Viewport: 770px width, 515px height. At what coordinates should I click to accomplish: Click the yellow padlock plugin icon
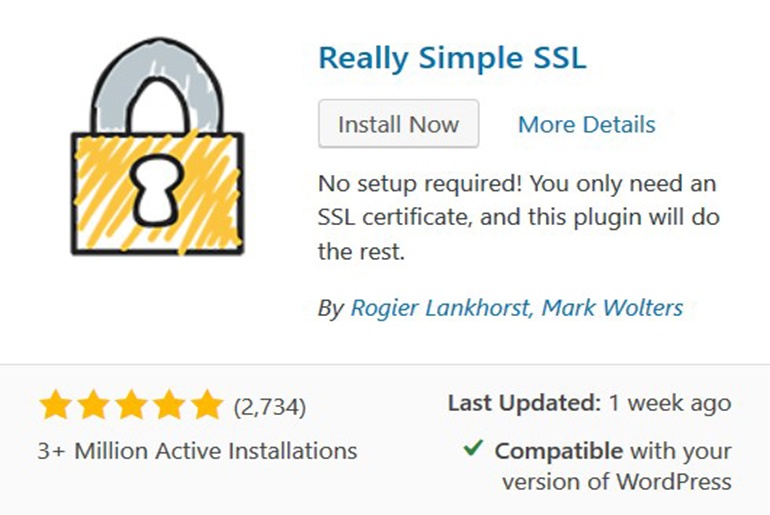[x=157, y=146]
